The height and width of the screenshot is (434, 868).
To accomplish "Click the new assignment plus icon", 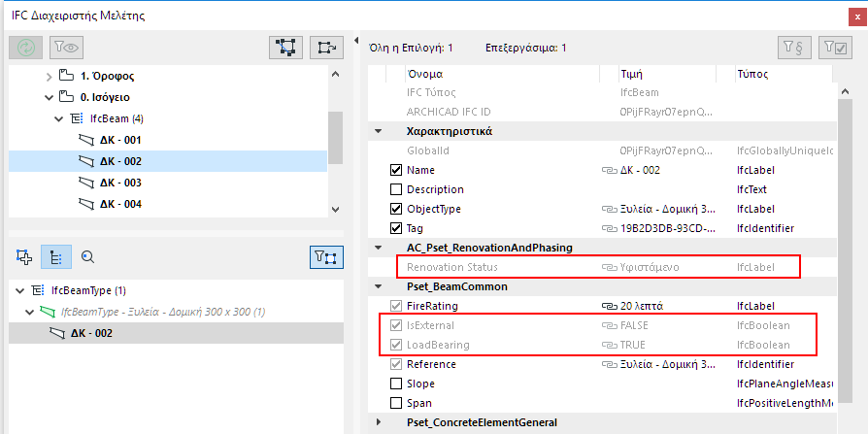I will (25, 256).
